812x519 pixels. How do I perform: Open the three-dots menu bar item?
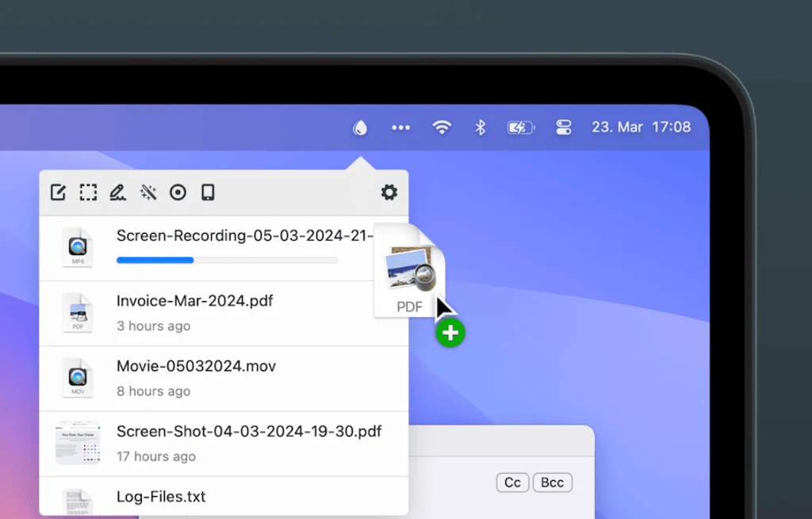point(400,128)
